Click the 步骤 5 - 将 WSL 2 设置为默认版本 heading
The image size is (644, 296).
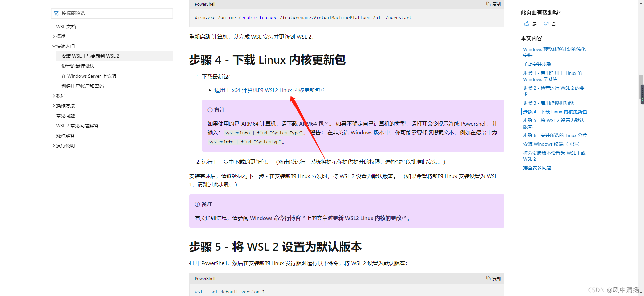(275, 247)
